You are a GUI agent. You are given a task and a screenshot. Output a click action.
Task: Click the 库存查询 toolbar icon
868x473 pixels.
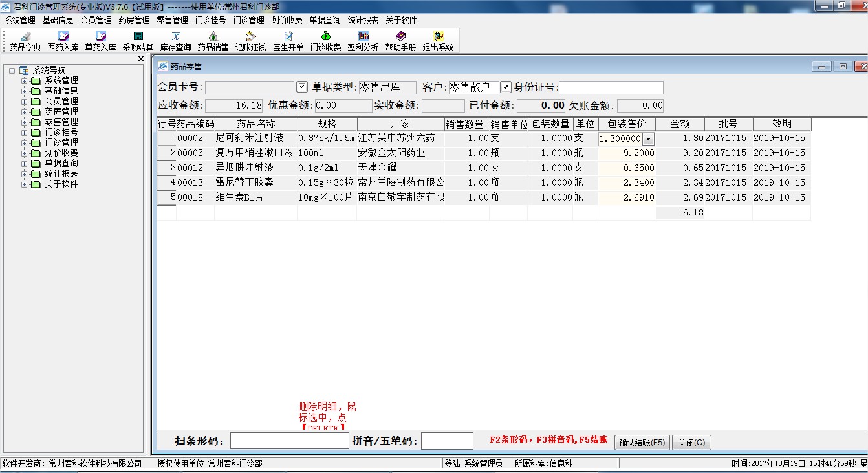pos(175,41)
